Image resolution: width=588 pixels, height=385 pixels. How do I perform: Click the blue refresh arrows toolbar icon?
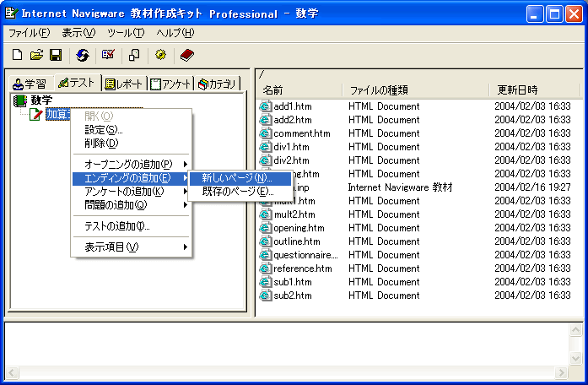(83, 55)
